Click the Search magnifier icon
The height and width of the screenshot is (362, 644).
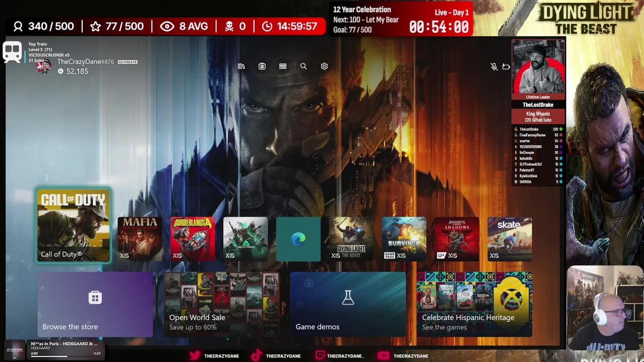tap(303, 66)
